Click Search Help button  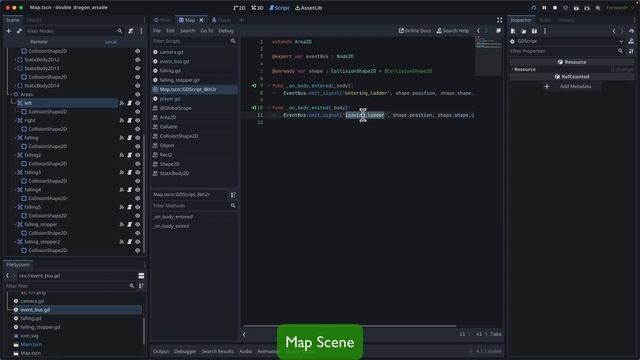point(453,31)
